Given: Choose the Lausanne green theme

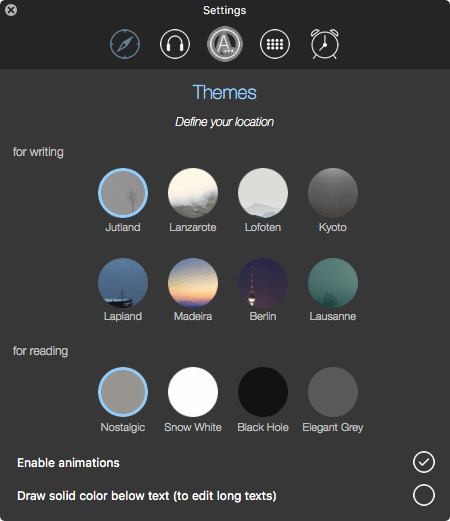Looking at the screenshot, I should click(x=333, y=283).
